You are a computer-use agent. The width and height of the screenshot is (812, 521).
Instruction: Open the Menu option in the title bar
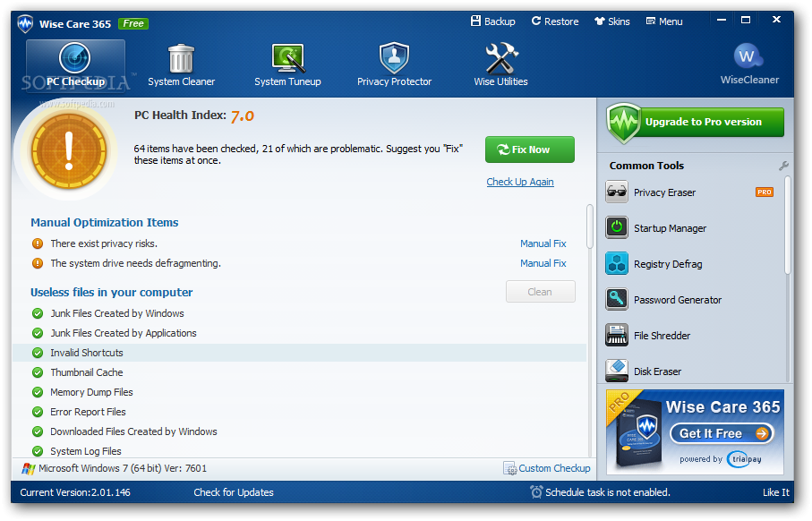pos(664,21)
